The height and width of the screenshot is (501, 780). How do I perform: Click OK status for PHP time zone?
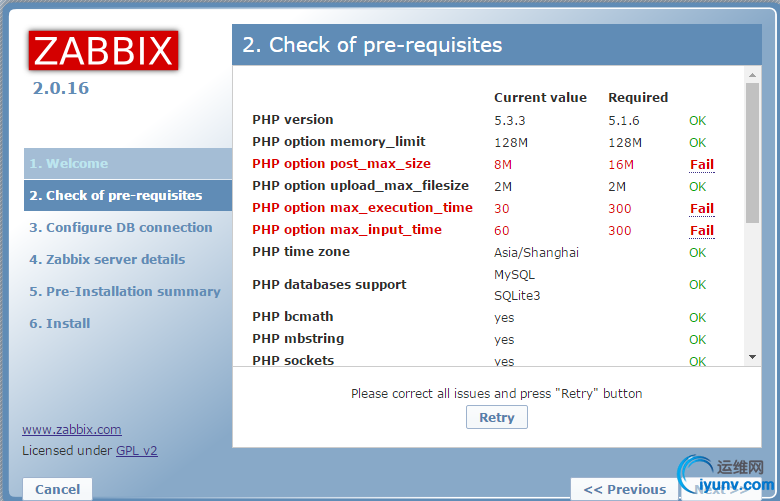click(x=697, y=253)
